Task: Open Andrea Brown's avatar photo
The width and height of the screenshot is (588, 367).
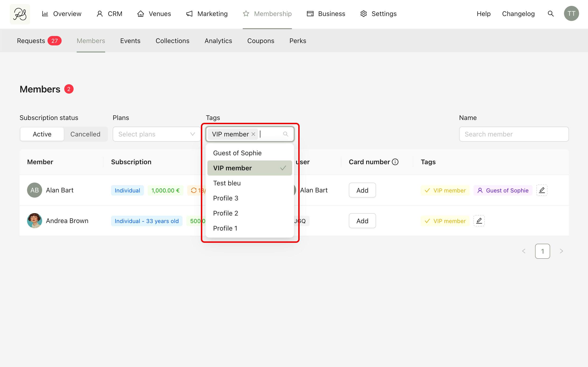Action: coord(35,221)
